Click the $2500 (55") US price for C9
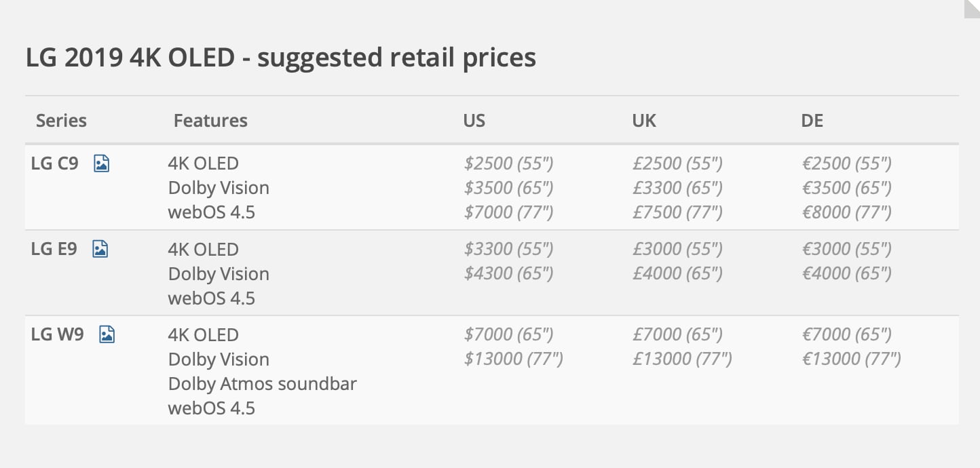Viewport: 980px width, 468px height. pyautogui.click(x=508, y=163)
